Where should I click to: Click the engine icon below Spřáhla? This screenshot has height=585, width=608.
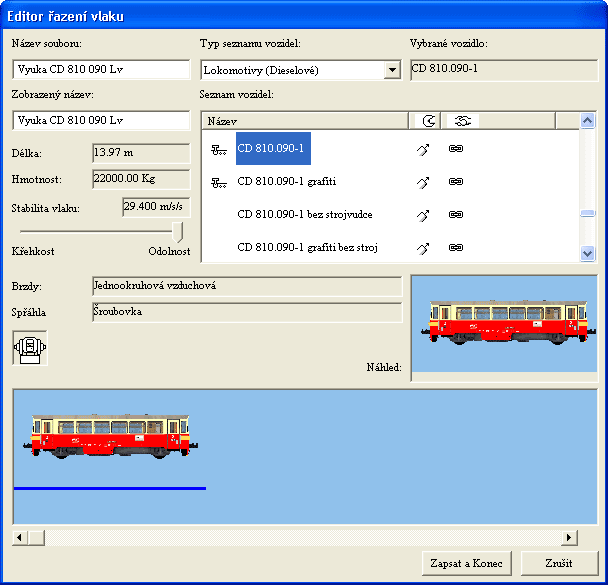coord(29,349)
